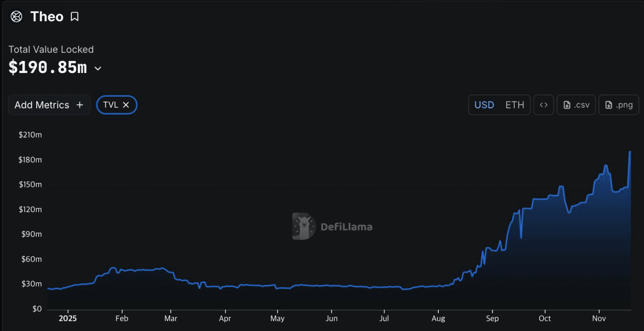Click the plus icon in Add Metrics

(x=79, y=105)
